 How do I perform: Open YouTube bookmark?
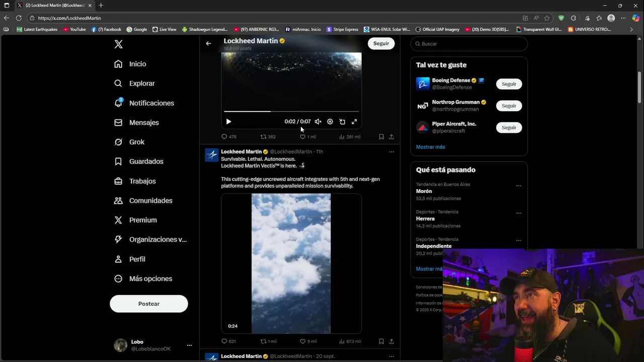pyautogui.click(x=74, y=30)
